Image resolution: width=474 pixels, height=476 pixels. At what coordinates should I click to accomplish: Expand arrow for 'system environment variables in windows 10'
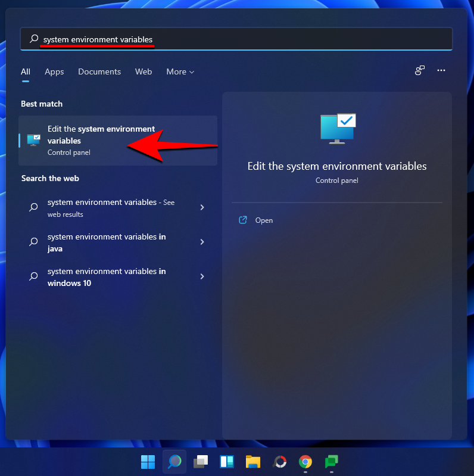click(x=202, y=276)
